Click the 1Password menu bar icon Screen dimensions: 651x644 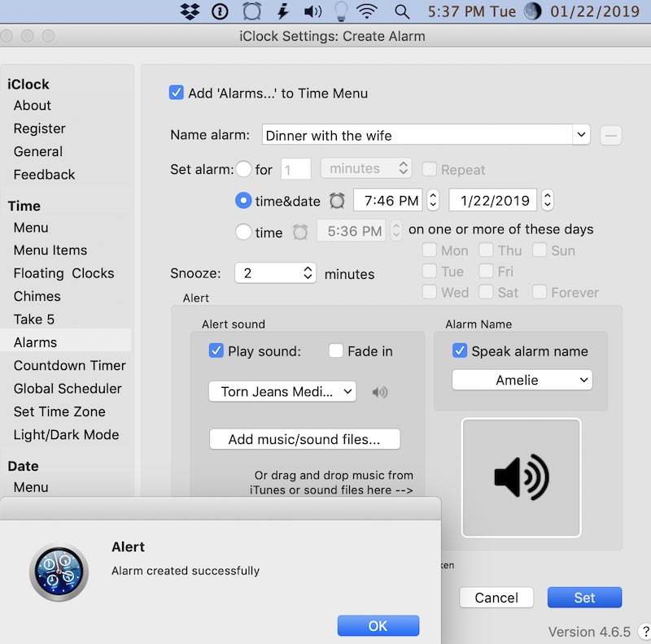tap(220, 11)
